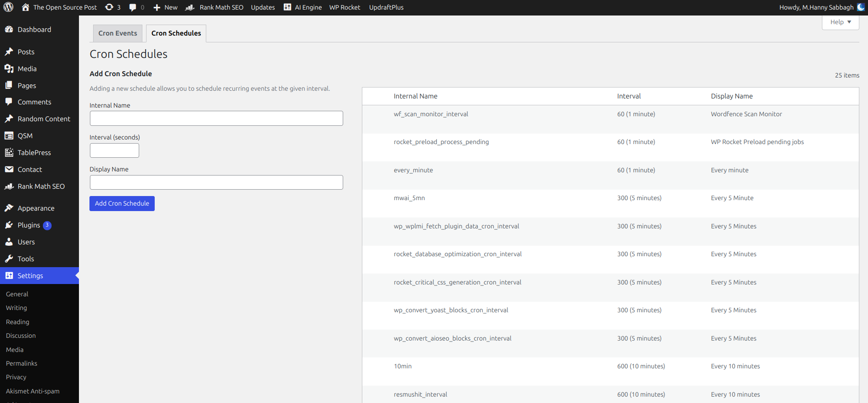
Task: Open WP Rocket in the admin bar
Action: [345, 7]
